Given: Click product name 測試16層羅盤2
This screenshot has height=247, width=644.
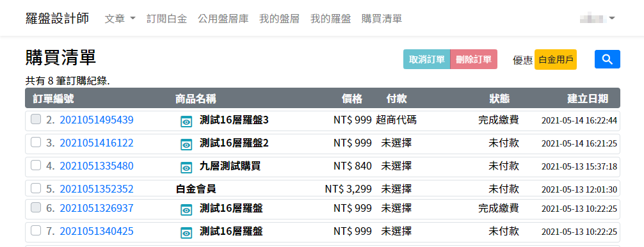Looking at the screenshot, I should click(x=234, y=143).
